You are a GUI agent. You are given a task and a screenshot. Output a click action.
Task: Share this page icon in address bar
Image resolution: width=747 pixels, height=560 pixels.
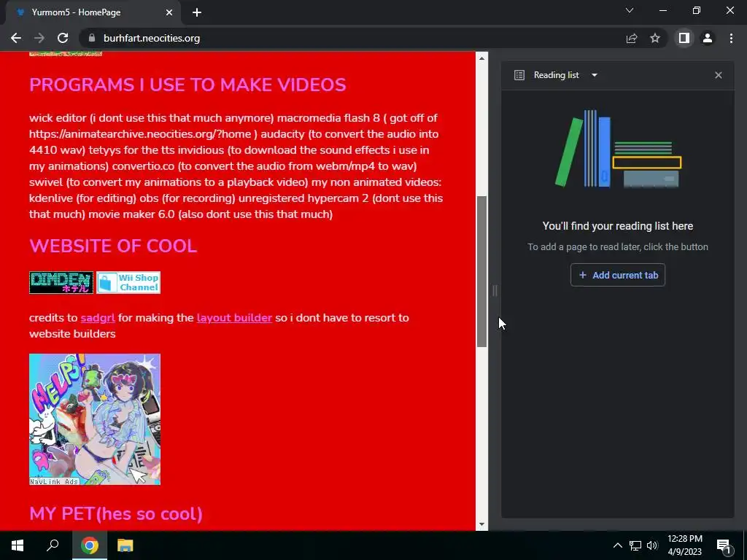point(632,38)
